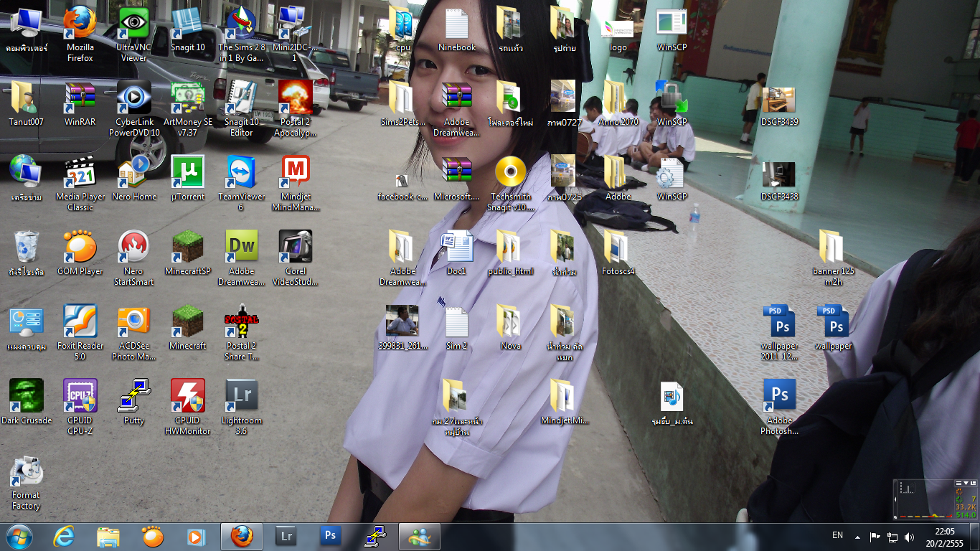
Task: Click the speaker volume tray icon
Action: click(910, 537)
